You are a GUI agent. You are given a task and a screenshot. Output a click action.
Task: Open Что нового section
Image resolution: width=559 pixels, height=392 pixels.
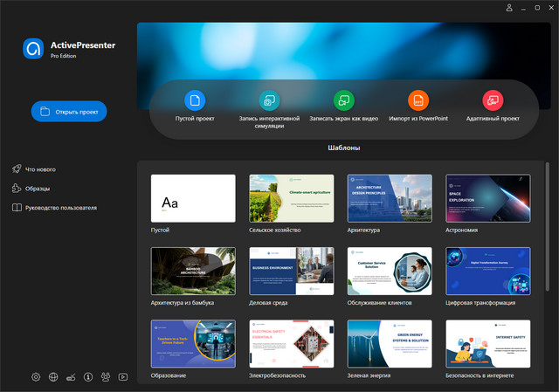[x=46, y=168]
